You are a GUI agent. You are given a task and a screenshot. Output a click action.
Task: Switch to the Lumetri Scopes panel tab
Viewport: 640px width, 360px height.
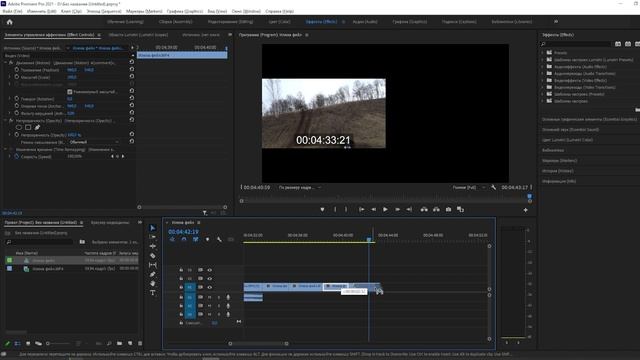click(x=139, y=35)
